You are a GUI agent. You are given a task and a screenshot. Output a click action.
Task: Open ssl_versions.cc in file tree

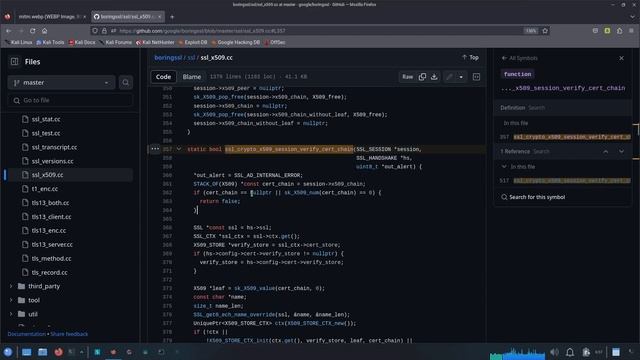53,161
